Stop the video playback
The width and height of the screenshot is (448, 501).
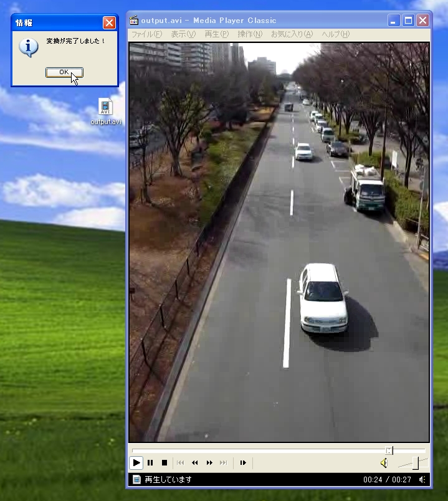click(x=164, y=462)
